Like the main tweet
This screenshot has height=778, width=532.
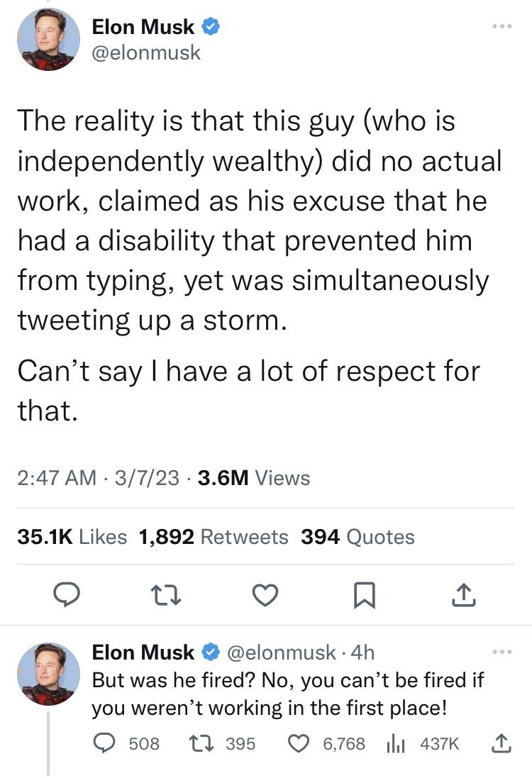[x=265, y=595]
